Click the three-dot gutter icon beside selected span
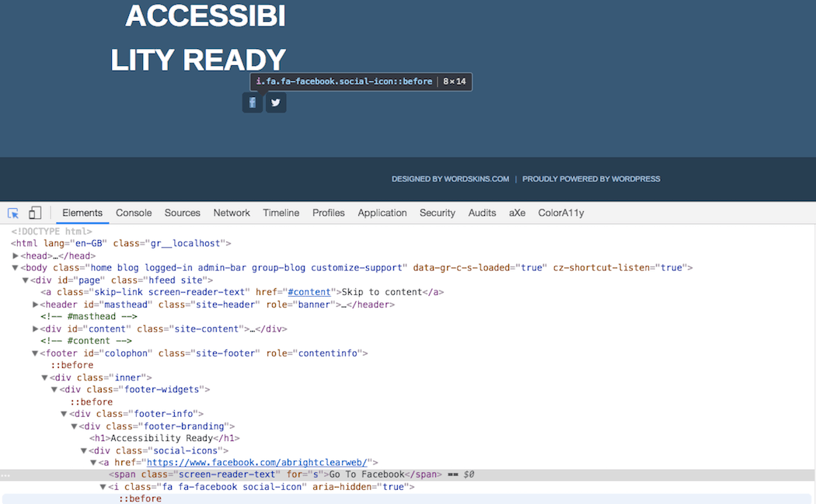 pyautogui.click(x=5, y=474)
